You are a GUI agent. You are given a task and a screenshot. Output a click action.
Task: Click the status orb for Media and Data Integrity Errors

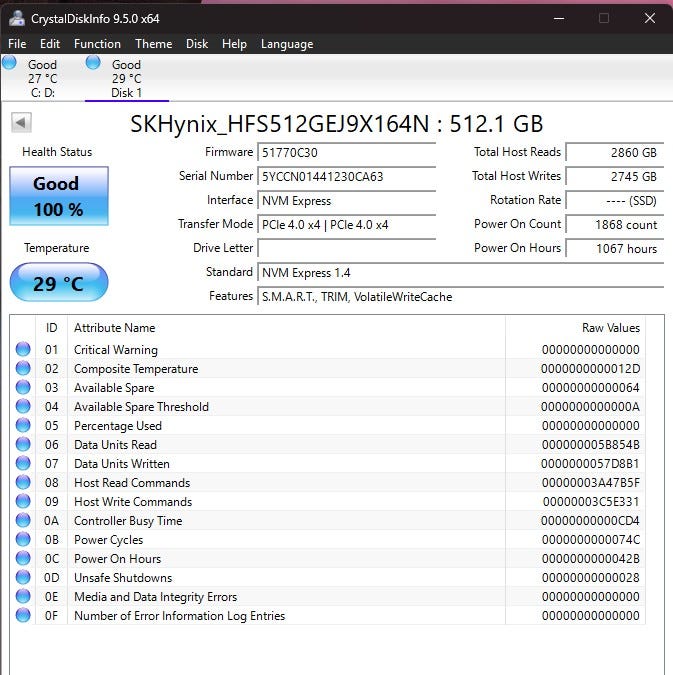(x=23, y=596)
